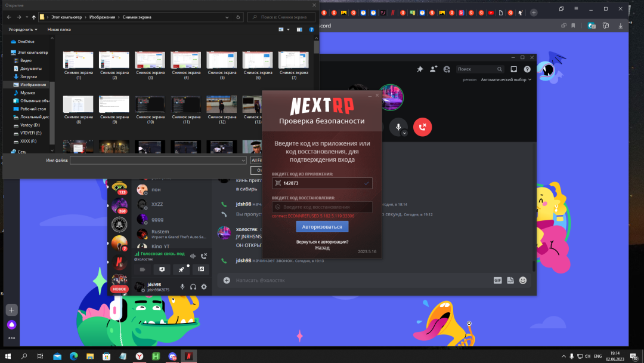Open DM with пон
This screenshot has width=644, height=363.
click(172, 189)
